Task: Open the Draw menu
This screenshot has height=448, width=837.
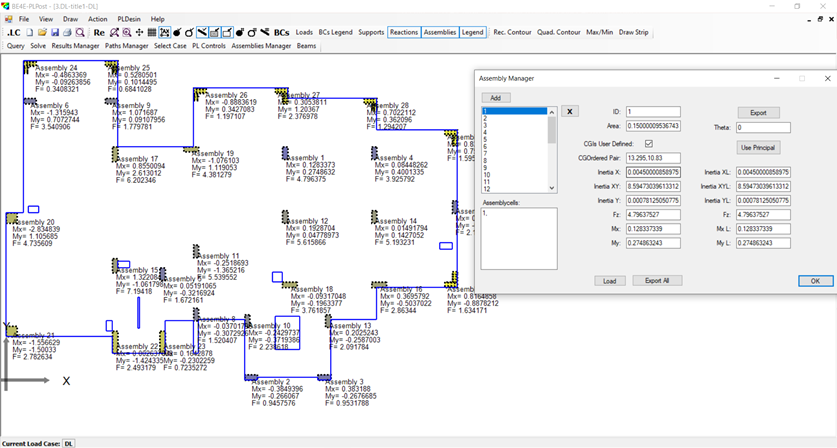Action: (70, 19)
